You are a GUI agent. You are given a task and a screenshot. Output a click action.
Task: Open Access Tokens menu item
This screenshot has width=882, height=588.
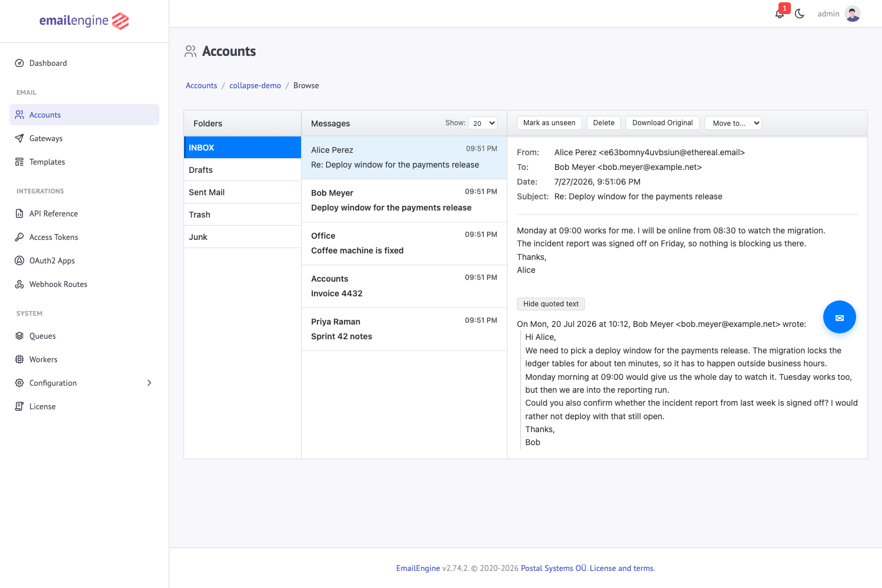point(84,237)
